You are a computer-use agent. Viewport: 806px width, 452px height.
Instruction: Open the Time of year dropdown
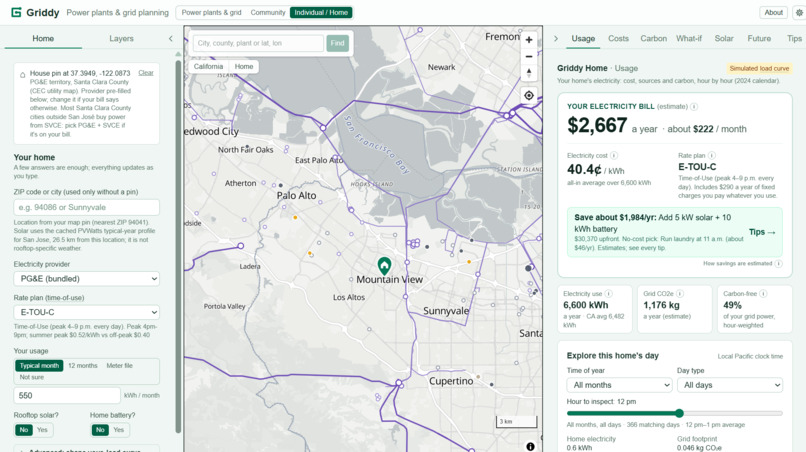(619, 385)
